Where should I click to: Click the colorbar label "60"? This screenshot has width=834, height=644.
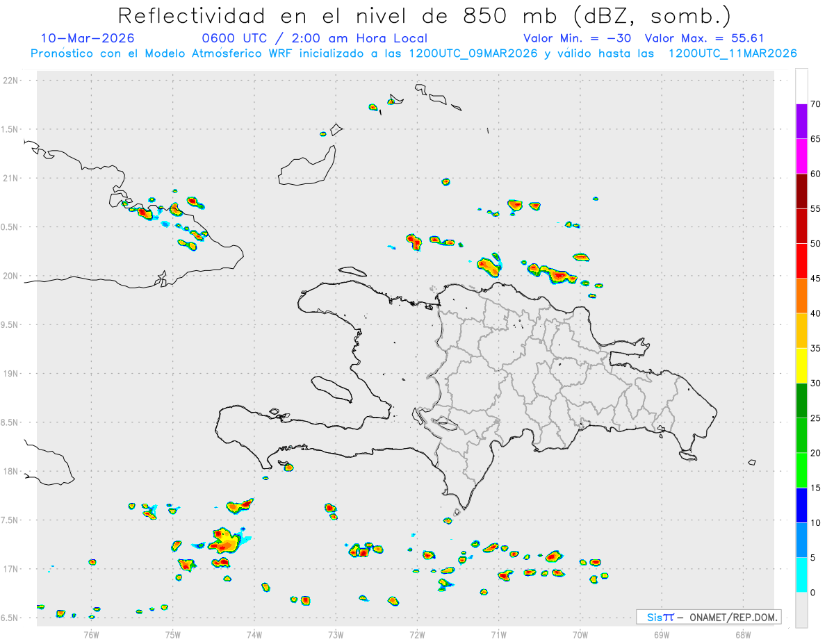[816, 174]
